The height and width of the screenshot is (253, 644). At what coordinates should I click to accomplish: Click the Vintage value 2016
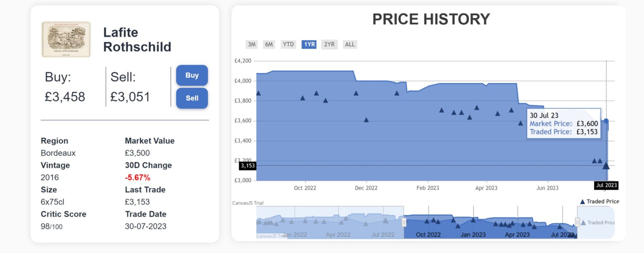[50, 177]
